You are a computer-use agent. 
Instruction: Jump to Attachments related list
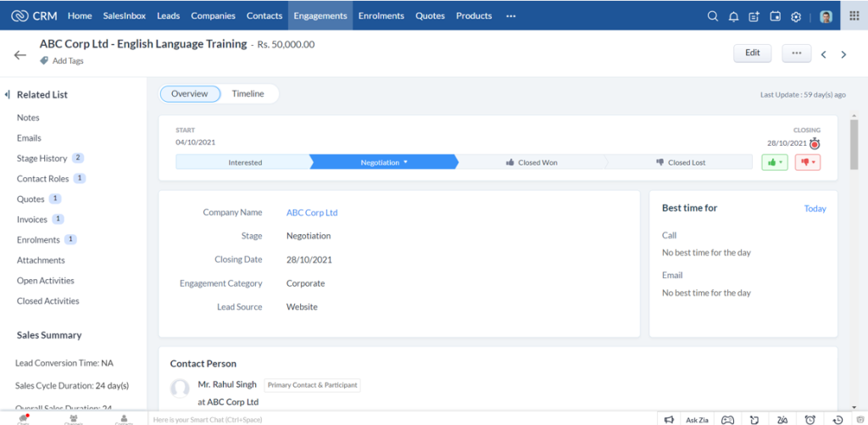[41, 260]
